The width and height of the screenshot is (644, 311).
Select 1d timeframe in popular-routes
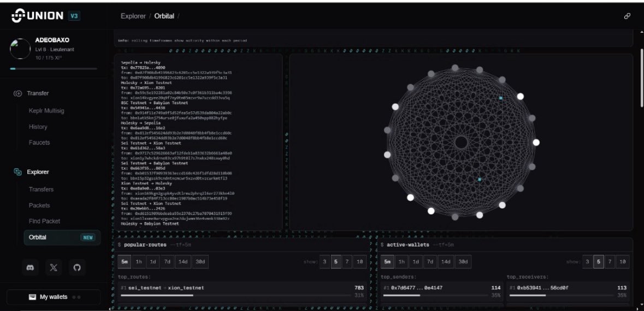153,262
